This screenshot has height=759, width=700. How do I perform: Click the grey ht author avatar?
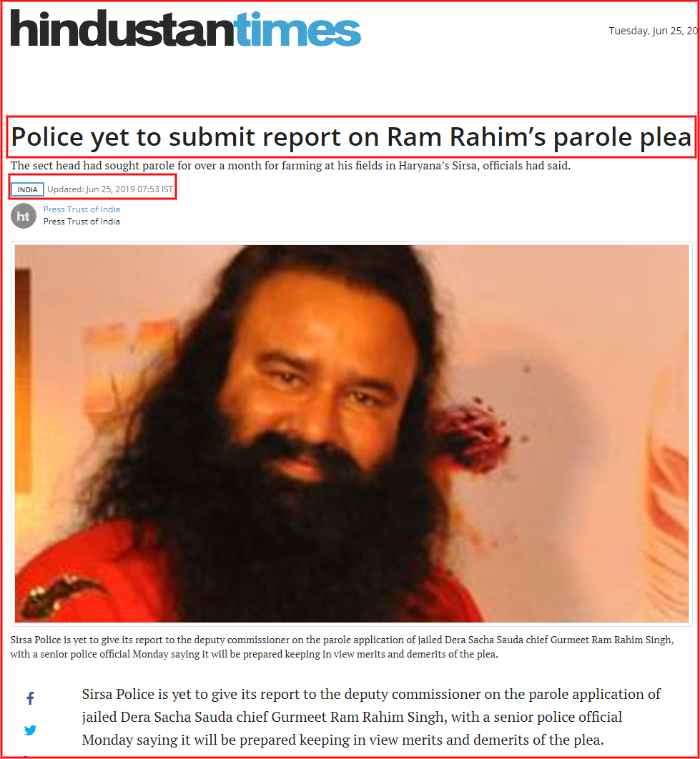pyautogui.click(x=24, y=216)
